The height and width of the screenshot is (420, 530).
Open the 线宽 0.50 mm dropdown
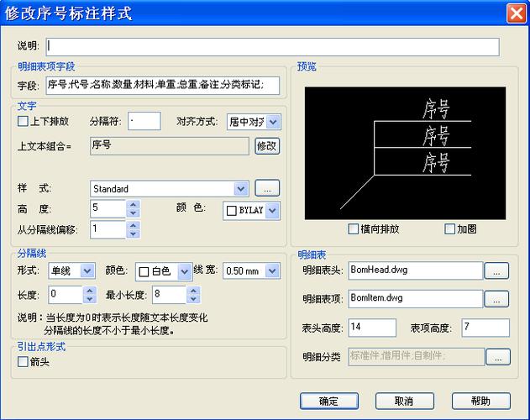273,270
